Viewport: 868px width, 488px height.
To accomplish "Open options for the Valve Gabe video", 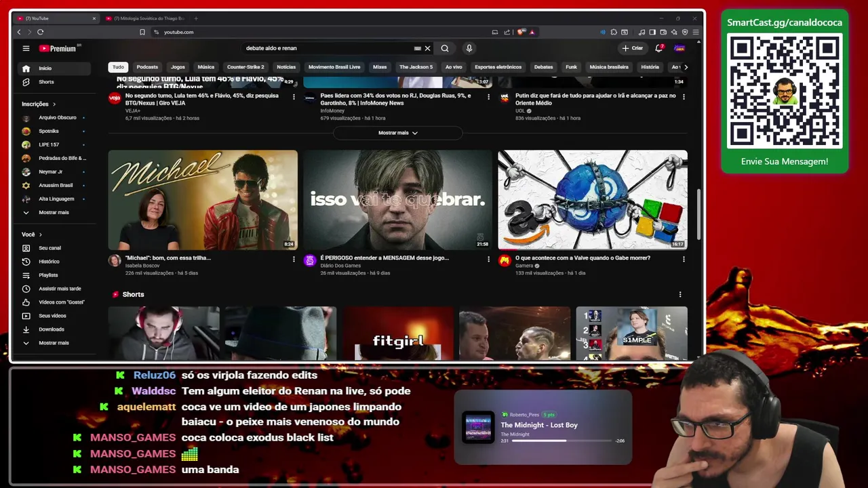I will (x=684, y=259).
